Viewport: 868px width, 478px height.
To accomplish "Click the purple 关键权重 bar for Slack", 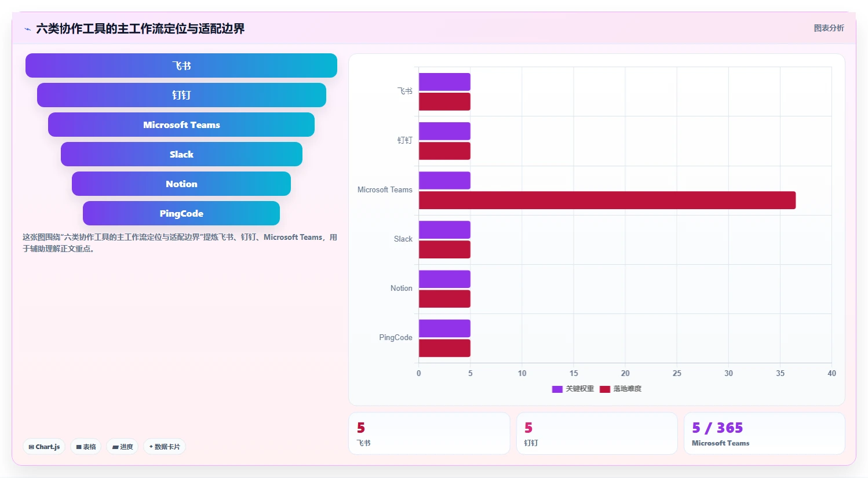I will coord(444,229).
